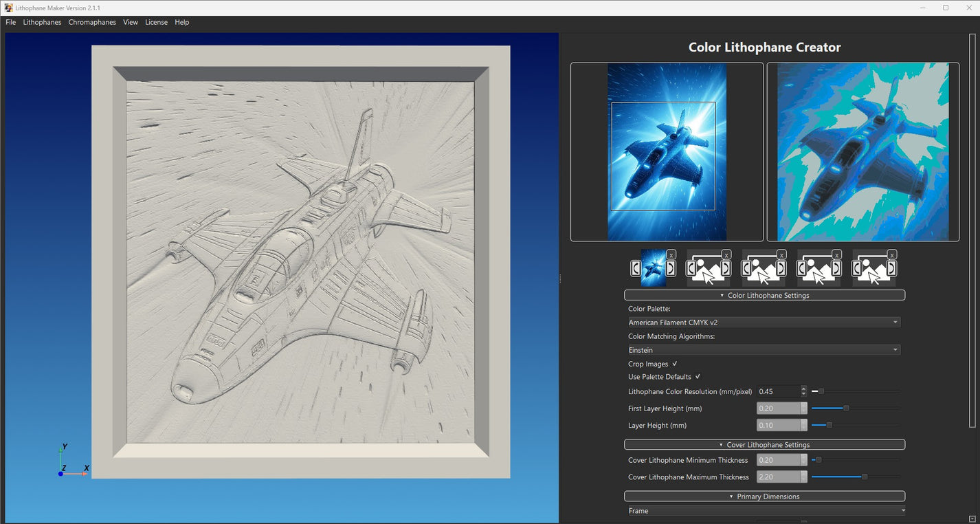The width and height of the screenshot is (980, 524).
Task: Click the Cover Lithophane Maximum Thickness slider handle
Action: (x=864, y=476)
